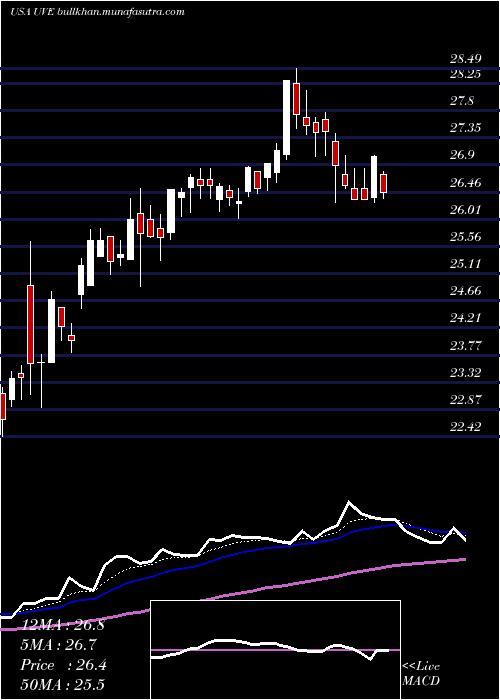Click the 5MA : 26.7 legend text

click(x=59, y=645)
